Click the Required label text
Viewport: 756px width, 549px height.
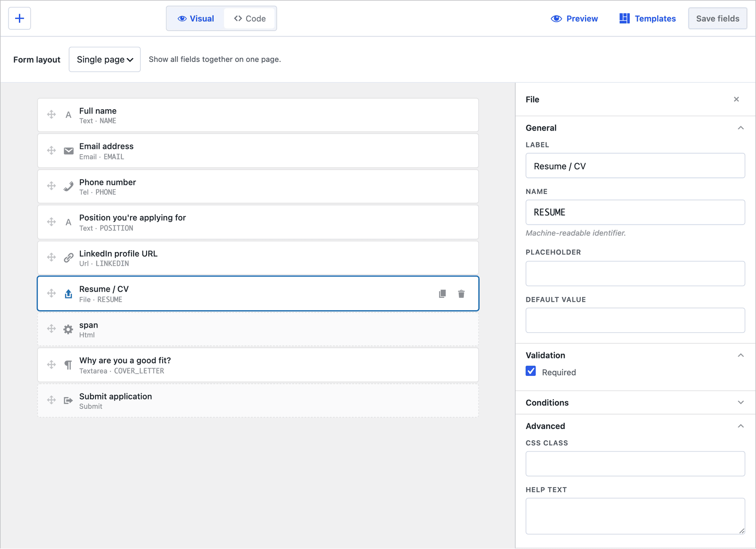click(559, 372)
